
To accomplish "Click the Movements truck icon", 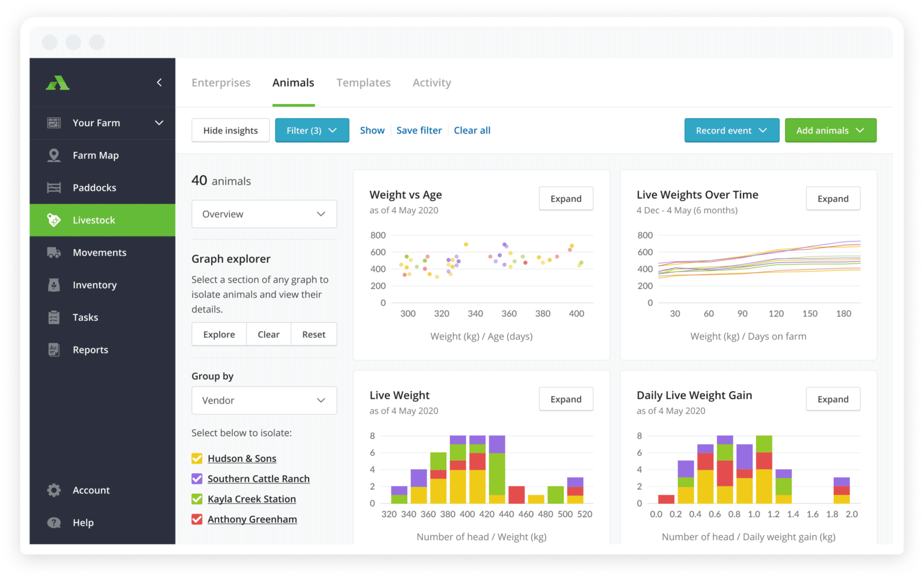I will coord(54,253).
